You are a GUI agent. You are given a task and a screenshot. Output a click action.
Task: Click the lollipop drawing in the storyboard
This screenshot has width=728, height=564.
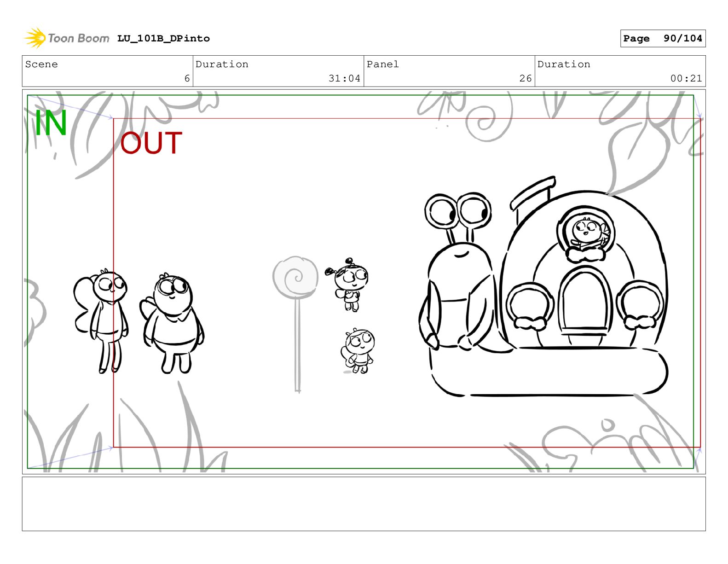point(296,324)
